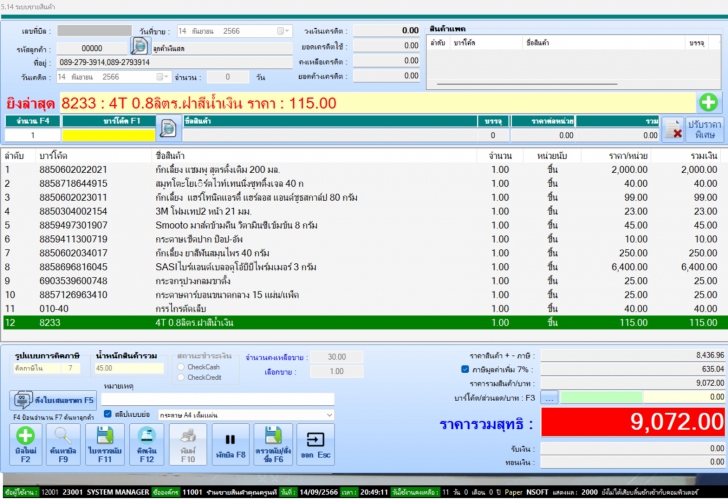Select row with barcode 8850602022021
This screenshot has width=728, height=501.
tap(364, 169)
